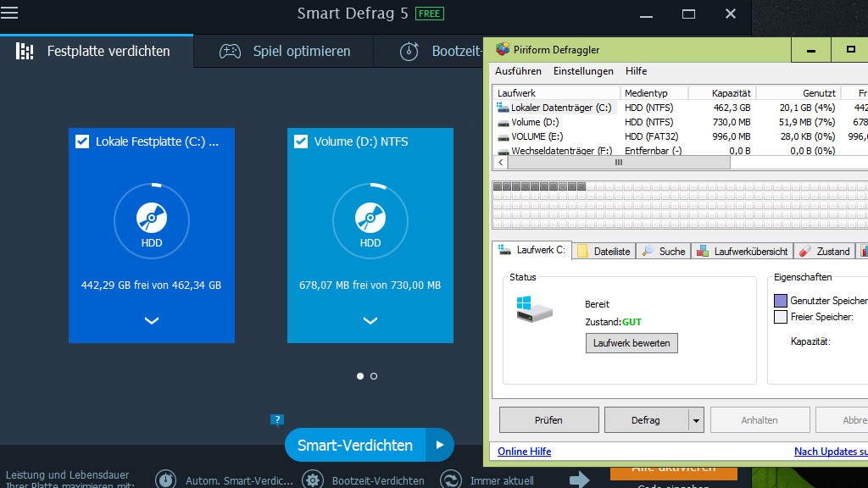Switch to the Spiel optimieren tab
The height and width of the screenshot is (488, 868).
[284, 52]
